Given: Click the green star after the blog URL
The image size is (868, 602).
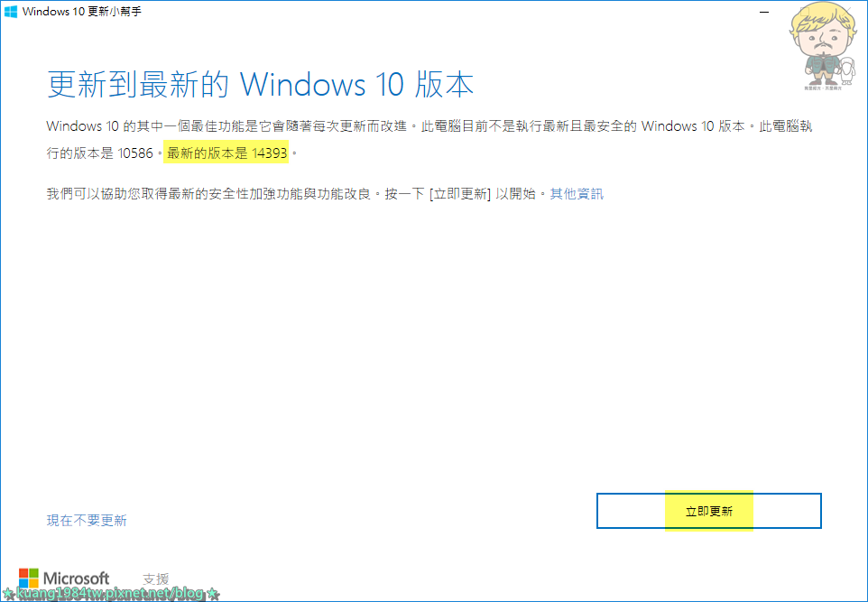Looking at the screenshot, I should [213, 594].
